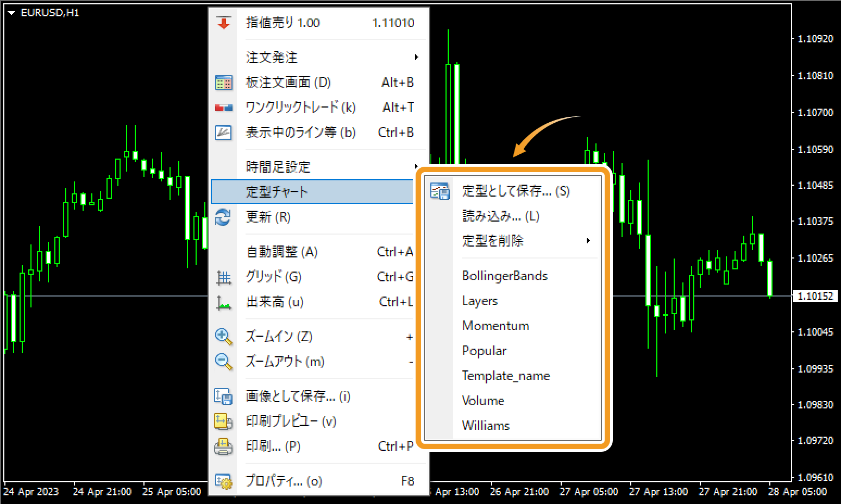Click the save template icon in submenu

pos(440,191)
